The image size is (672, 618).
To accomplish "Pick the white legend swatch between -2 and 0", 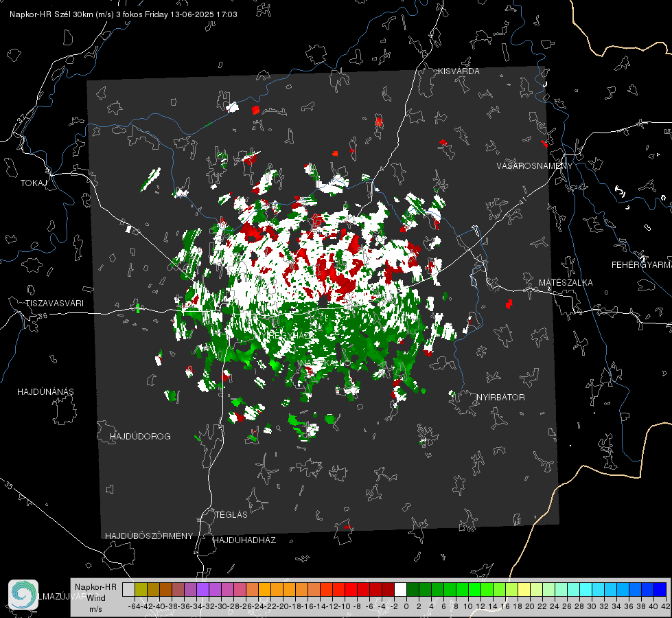I will tap(400, 590).
